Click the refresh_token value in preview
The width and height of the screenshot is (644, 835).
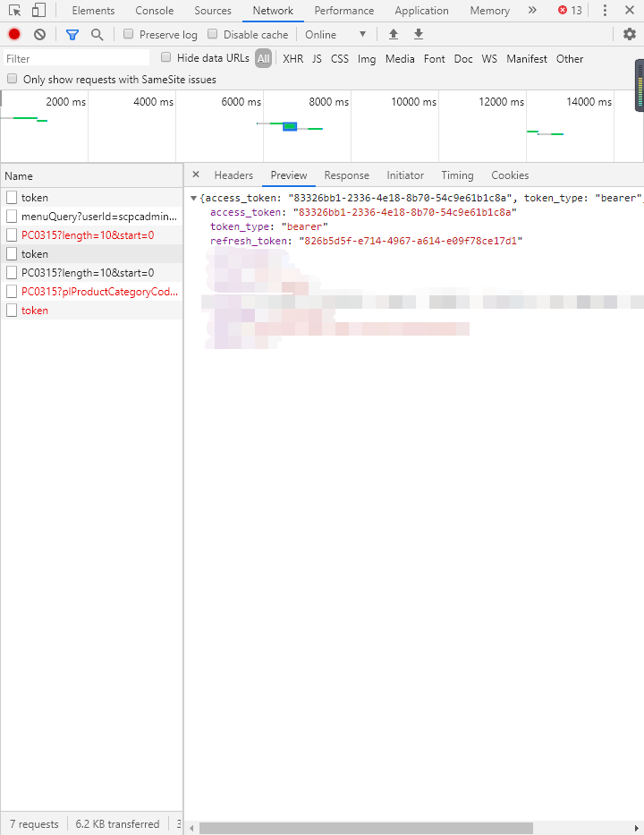411,241
